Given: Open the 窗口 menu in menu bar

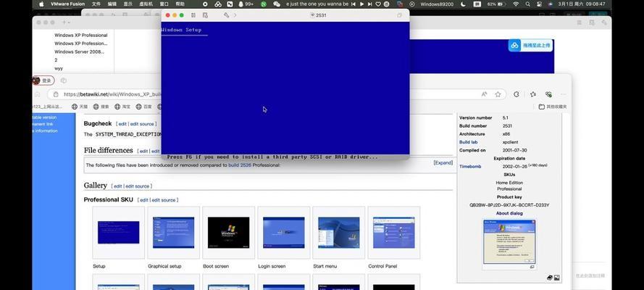Looking at the screenshot, I should (164, 4).
